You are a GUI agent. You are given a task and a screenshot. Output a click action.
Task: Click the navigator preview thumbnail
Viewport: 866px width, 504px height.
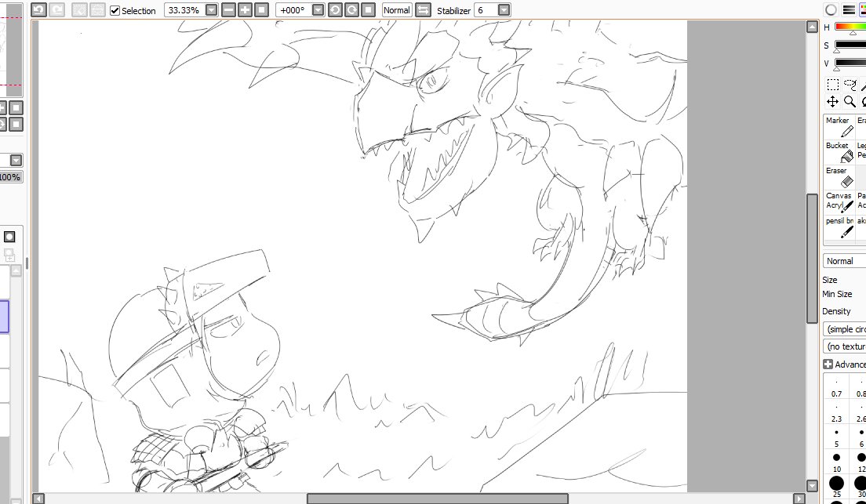11,49
